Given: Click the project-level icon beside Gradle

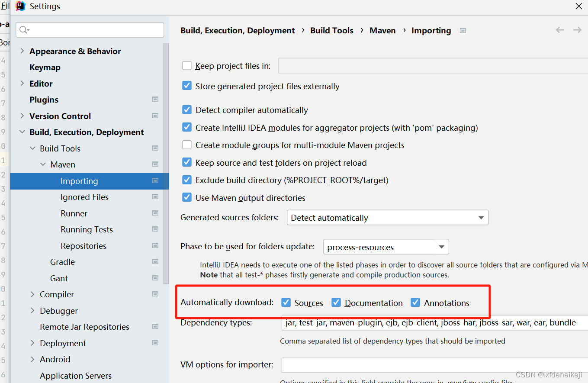Looking at the screenshot, I should pyautogui.click(x=155, y=262).
